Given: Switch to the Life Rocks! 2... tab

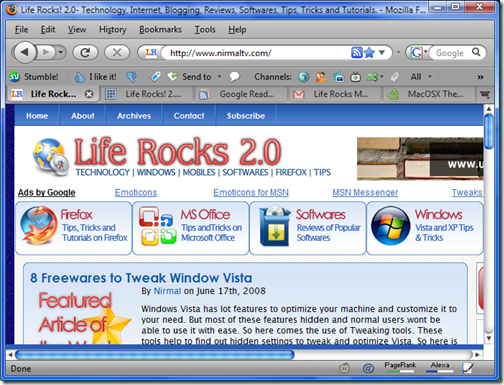Looking at the screenshot, I should 147,94.
